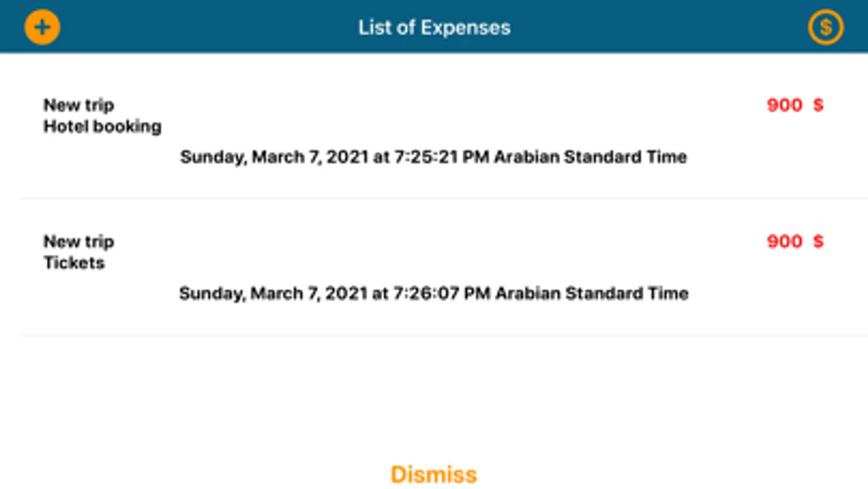Viewport: 868px width, 489px height.
Task: Click the Tickets description text
Action: point(74,262)
